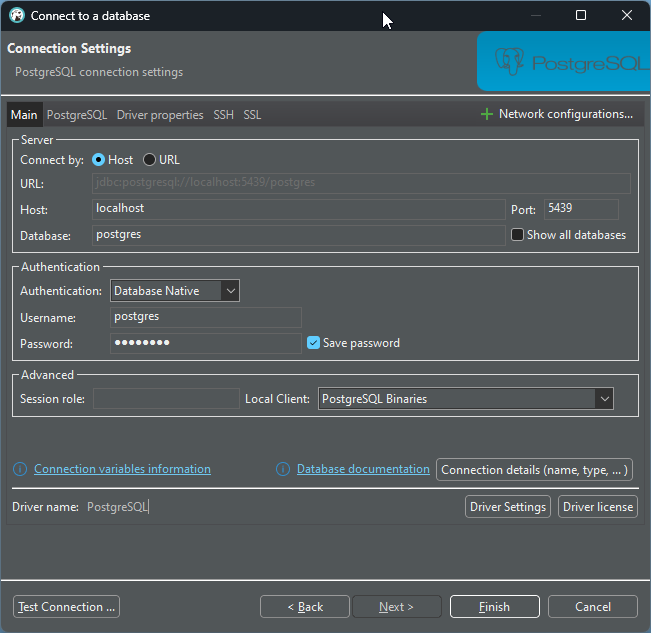The width and height of the screenshot is (651, 633).
Task: Open Database documentation link
Action: tap(363, 469)
